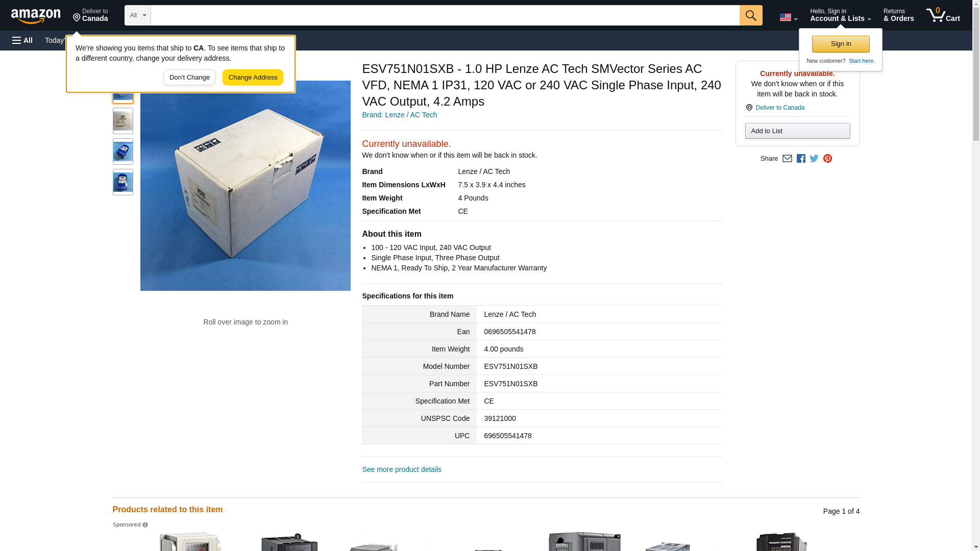The height and width of the screenshot is (551, 980).
Task: Share product on Pinterest
Action: point(827,159)
